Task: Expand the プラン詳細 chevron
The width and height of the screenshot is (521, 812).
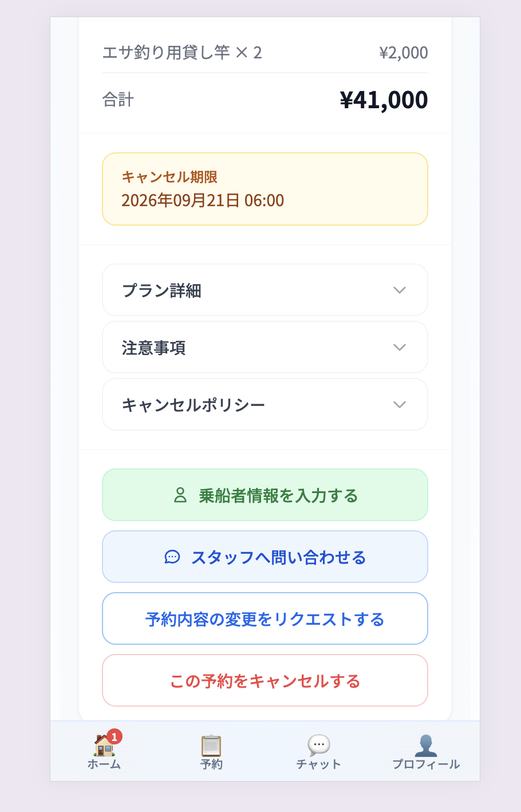Action: point(400,290)
